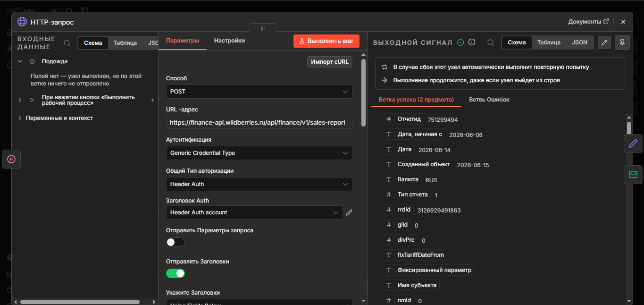
Task: Click the Импорт cURL button
Action: click(x=330, y=62)
